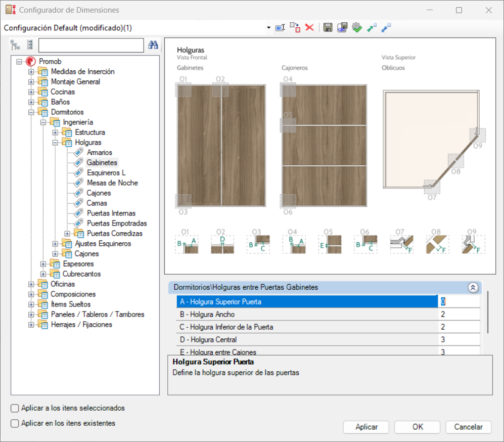Expand Puertas Corredizas subfolder
The width and height of the screenshot is (504, 442).
[67, 234]
